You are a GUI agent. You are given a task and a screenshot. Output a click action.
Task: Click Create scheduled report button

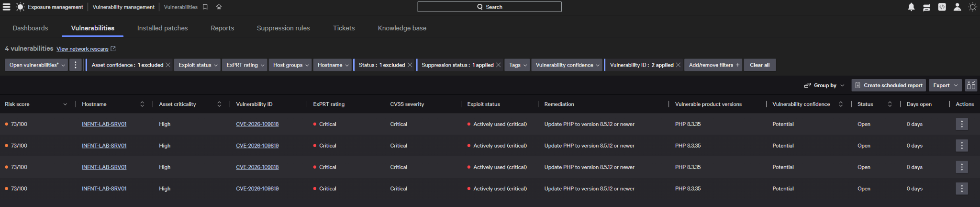[x=889, y=85]
